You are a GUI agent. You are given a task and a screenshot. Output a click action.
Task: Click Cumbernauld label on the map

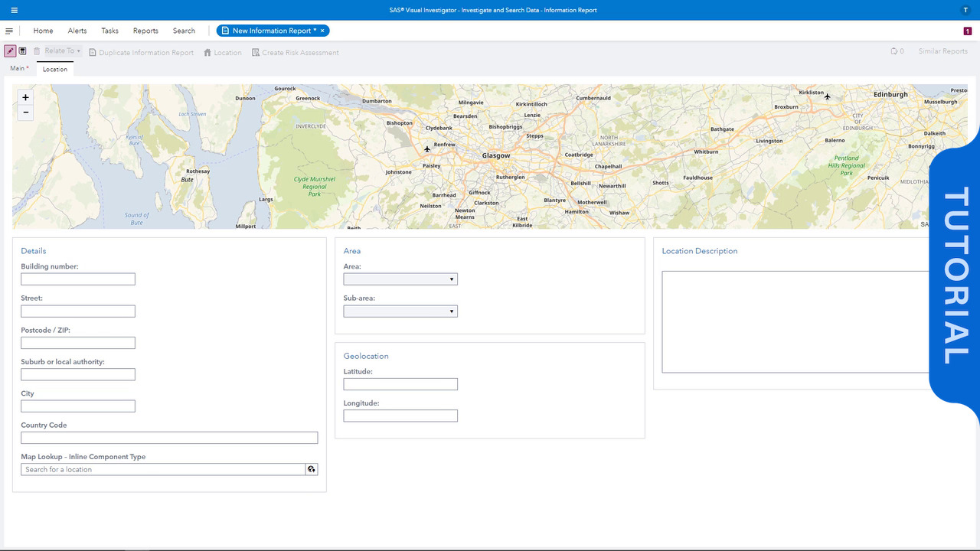[x=593, y=98]
